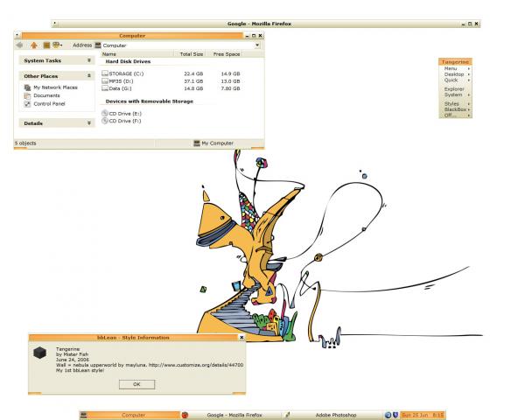Select the Data (G:) drive icon

coord(105,88)
